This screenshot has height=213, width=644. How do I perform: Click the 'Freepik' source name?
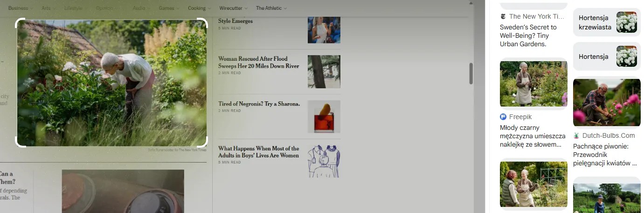tap(520, 117)
